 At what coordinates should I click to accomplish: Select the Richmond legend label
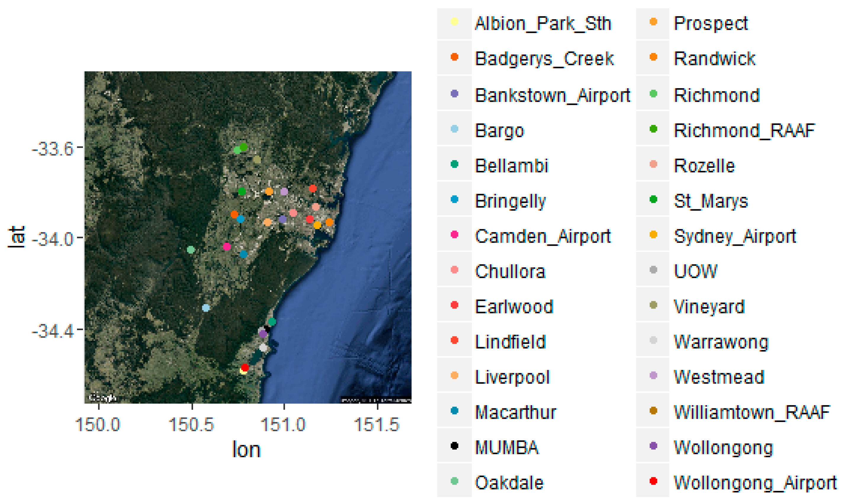point(717,95)
